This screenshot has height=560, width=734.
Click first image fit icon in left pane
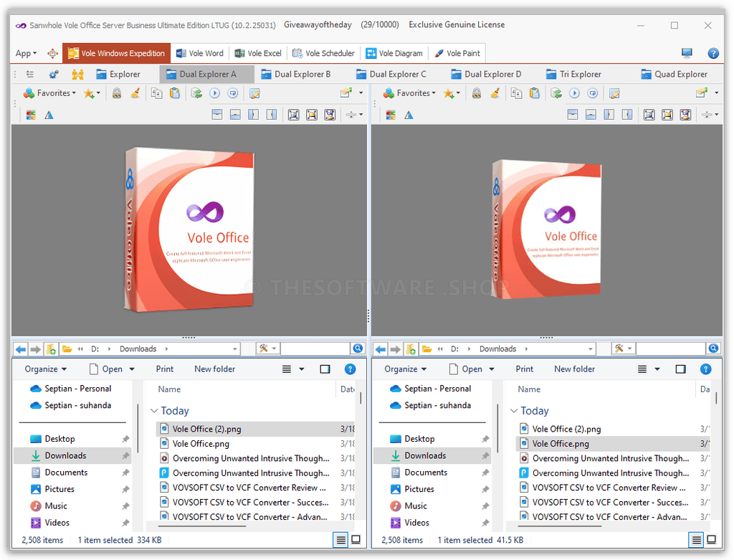click(293, 115)
